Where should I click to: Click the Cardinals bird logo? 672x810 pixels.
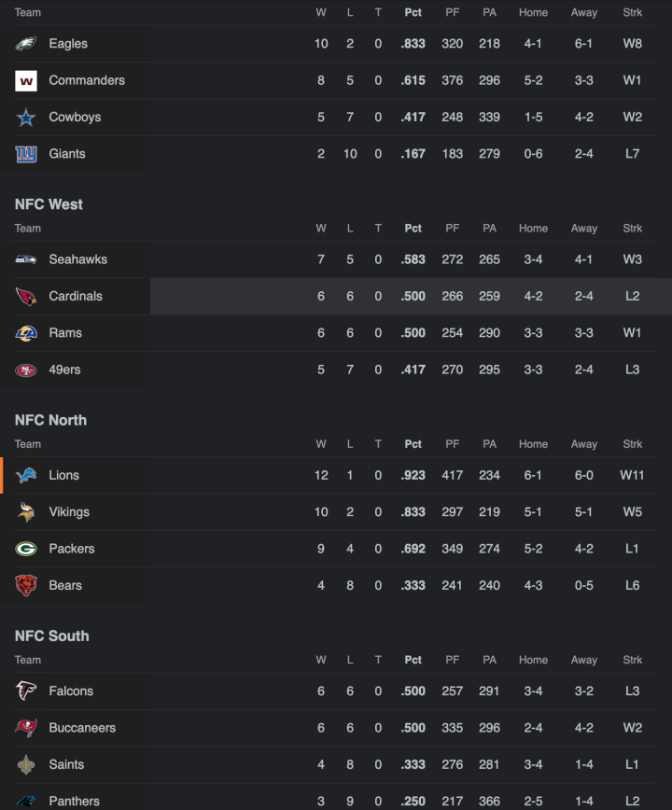click(26, 297)
